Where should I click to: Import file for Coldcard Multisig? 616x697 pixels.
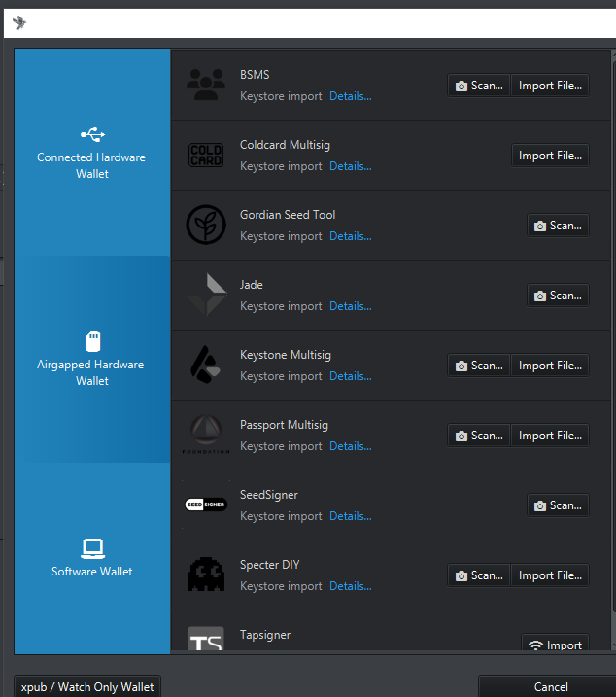tap(550, 156)
